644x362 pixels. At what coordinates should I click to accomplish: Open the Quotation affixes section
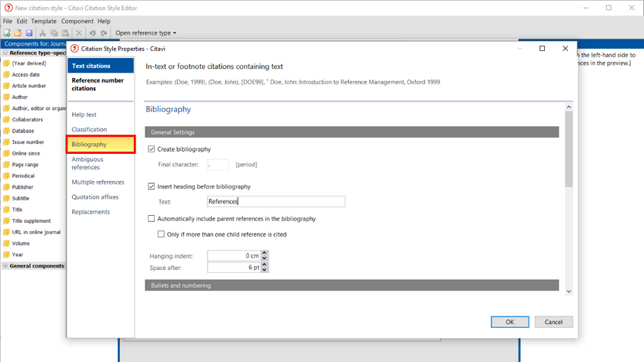click(95, 197)
